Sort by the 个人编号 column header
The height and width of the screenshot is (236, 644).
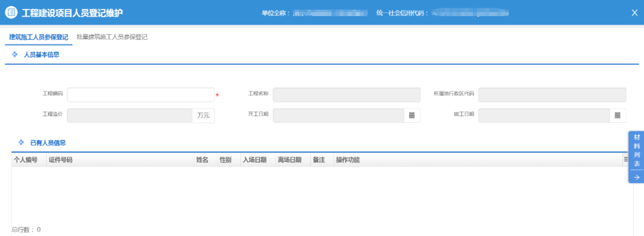point(26,160)
